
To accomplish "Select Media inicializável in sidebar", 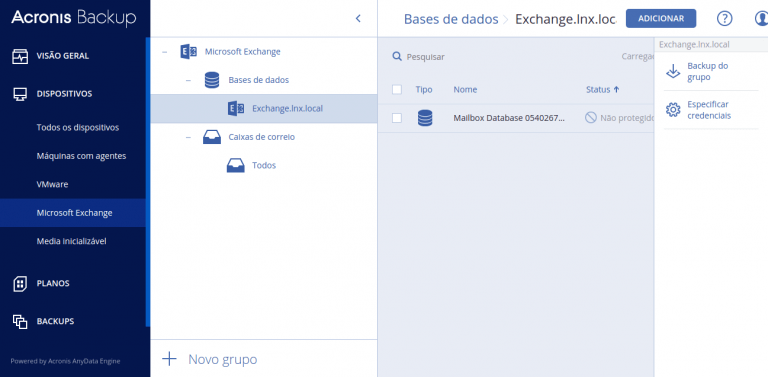I will [x=72, y=241].
